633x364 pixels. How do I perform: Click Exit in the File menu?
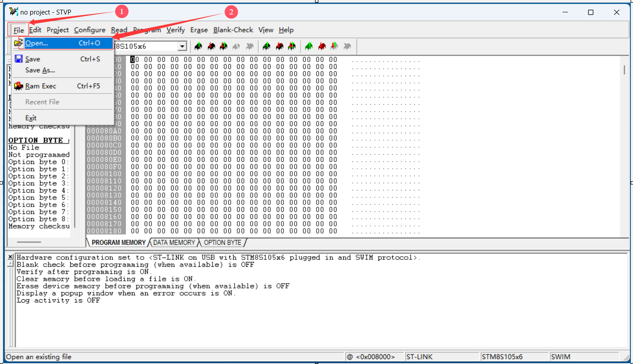click(63, 118)
